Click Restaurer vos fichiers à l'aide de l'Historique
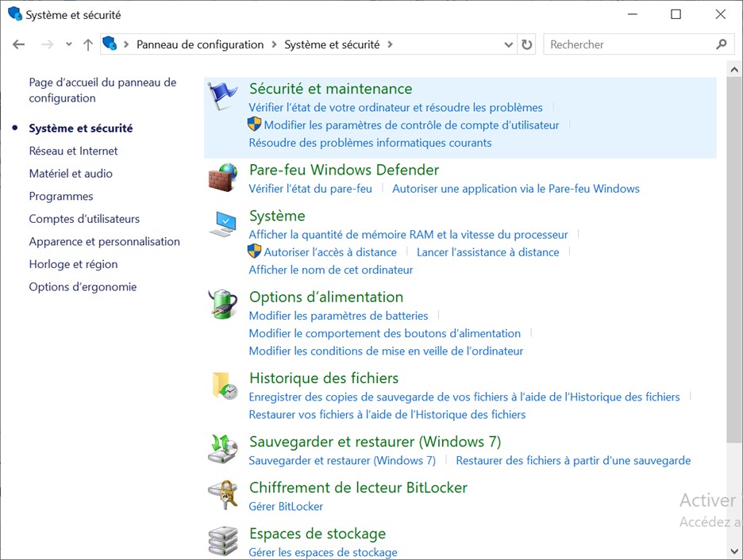743x560 pixels. [x=387, y=415]
